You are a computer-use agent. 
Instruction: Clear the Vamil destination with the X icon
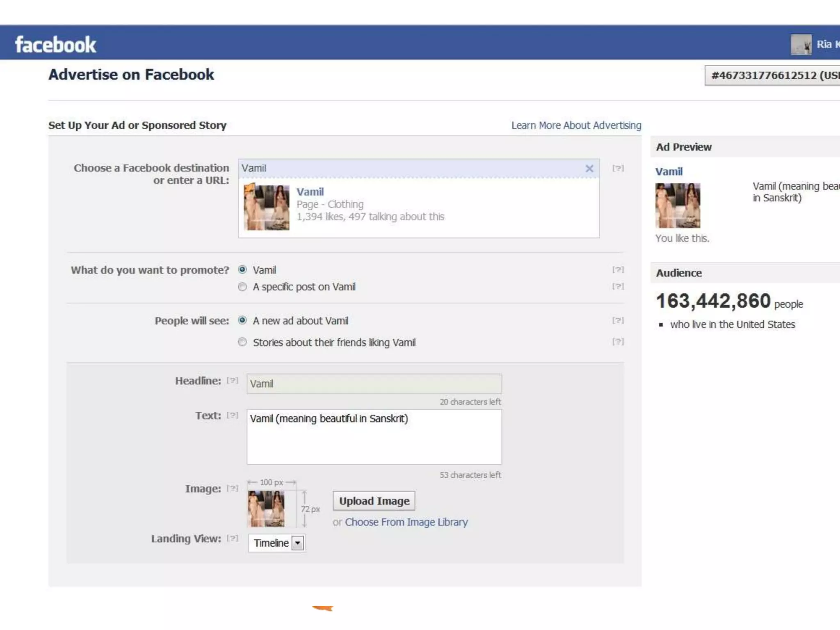[589, 169]
